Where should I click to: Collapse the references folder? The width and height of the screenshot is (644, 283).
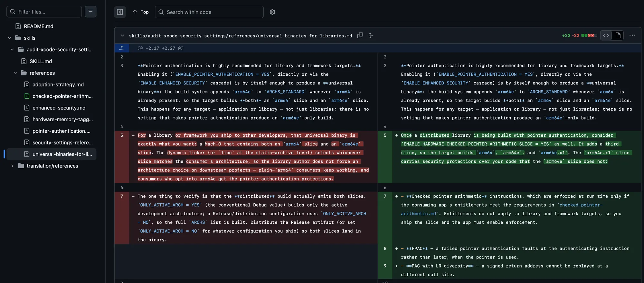(15, 73)
